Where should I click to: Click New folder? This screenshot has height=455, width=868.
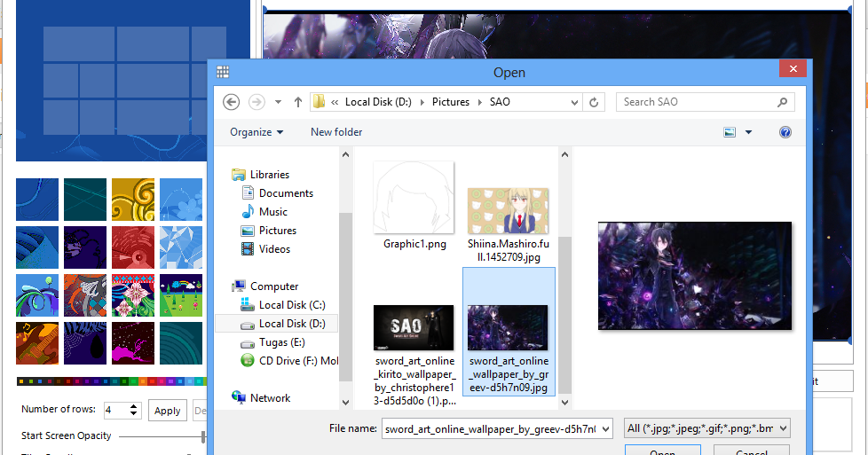pyautogui.click(x=336, y=132)
